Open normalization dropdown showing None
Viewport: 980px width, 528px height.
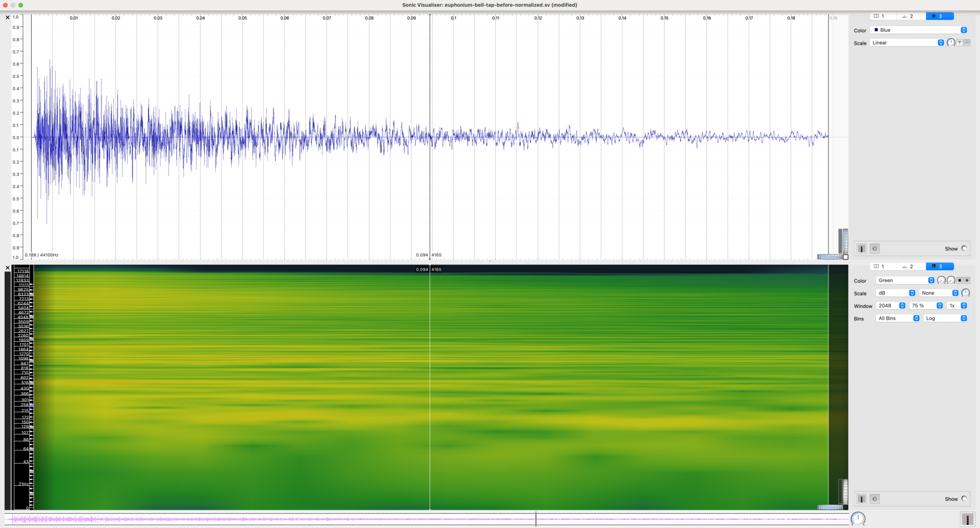click(x=939, y=293)
